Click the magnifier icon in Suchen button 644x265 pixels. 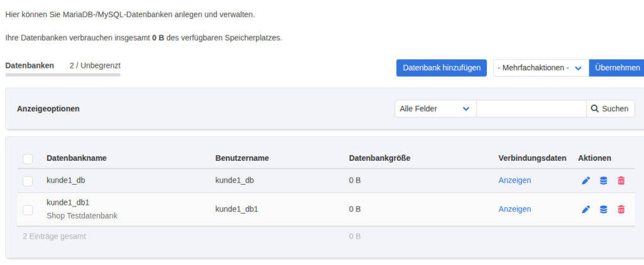(x=595, y=109)
